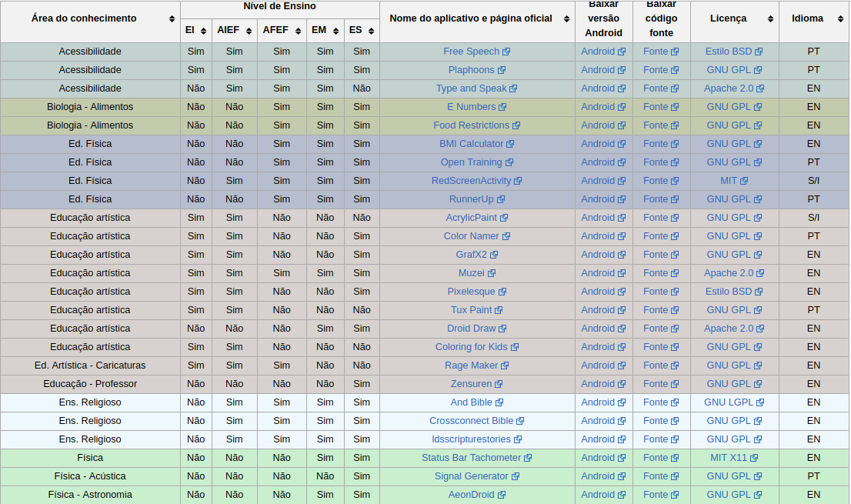Open MIT X11 license link
The height and width of the screenshot is (504, 851).
click(734, 457)
